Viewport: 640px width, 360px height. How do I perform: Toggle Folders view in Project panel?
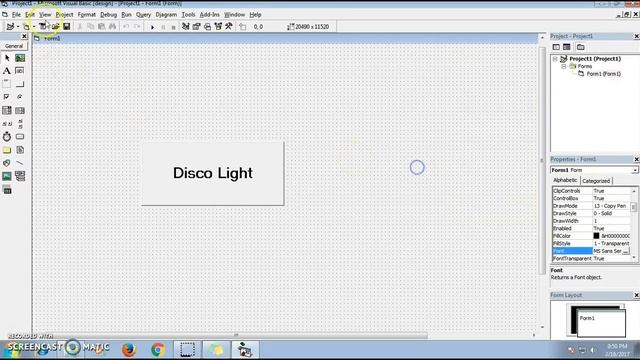580,47
